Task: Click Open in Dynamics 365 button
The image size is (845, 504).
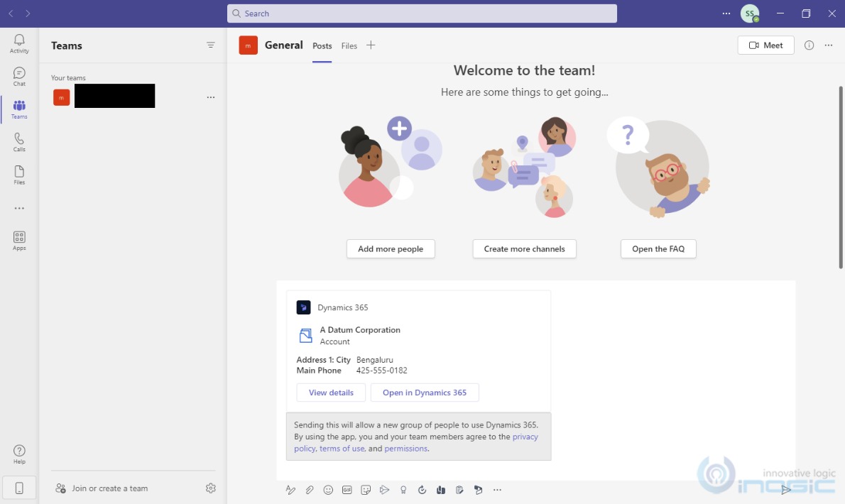Action: pyautogui.click(x=425, y=393)
